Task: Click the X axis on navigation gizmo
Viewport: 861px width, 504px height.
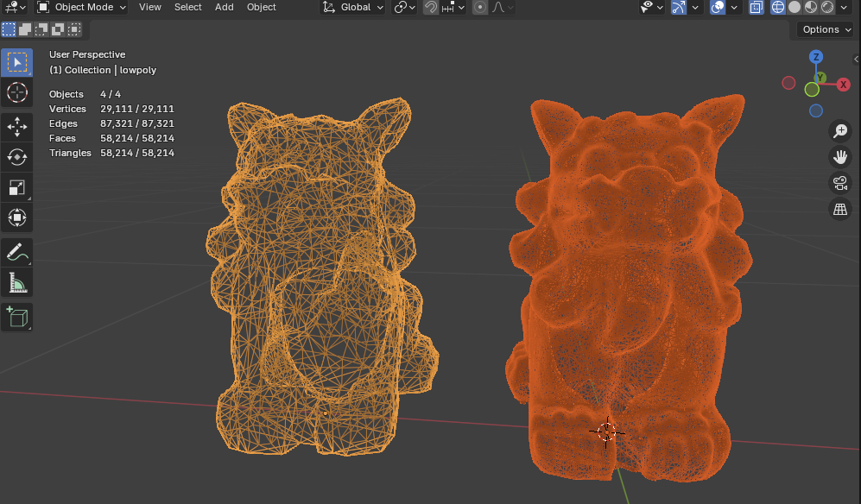Action: (844, 85)
